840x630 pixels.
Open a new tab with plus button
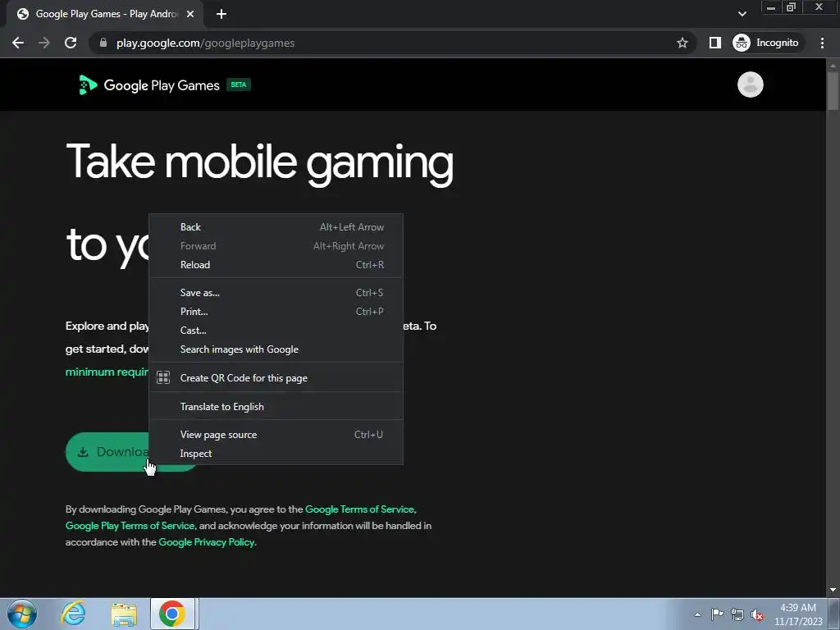point(221,15)
